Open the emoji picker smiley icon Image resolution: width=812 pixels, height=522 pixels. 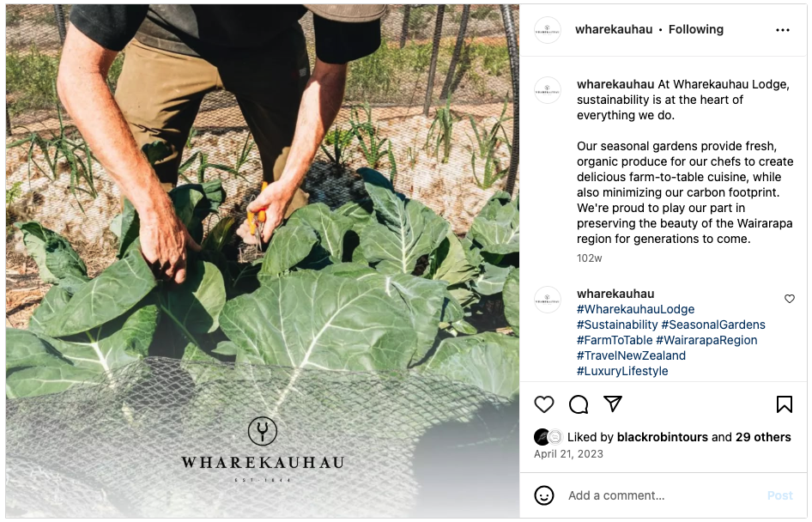point(543,495)
